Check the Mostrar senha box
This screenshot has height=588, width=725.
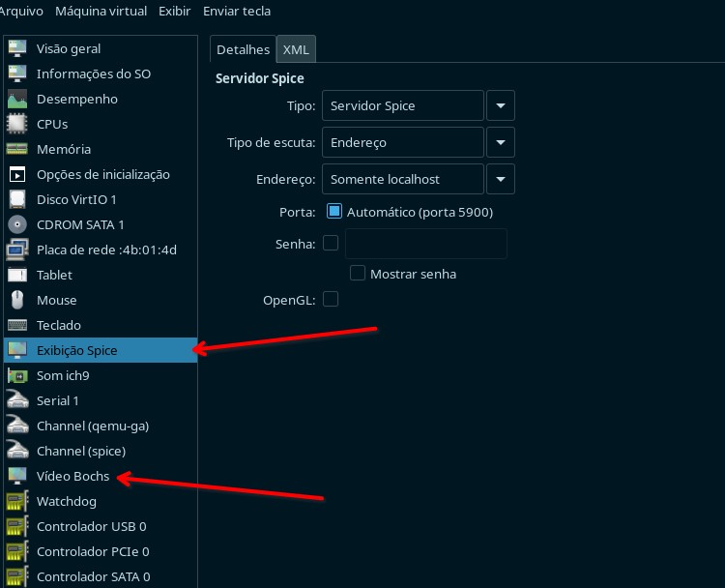[358, 273]
